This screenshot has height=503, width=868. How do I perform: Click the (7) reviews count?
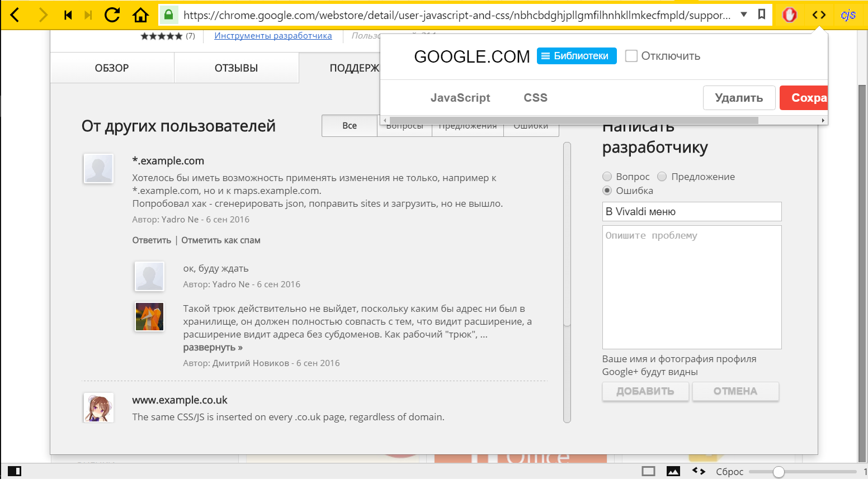[x=190, y=36]
